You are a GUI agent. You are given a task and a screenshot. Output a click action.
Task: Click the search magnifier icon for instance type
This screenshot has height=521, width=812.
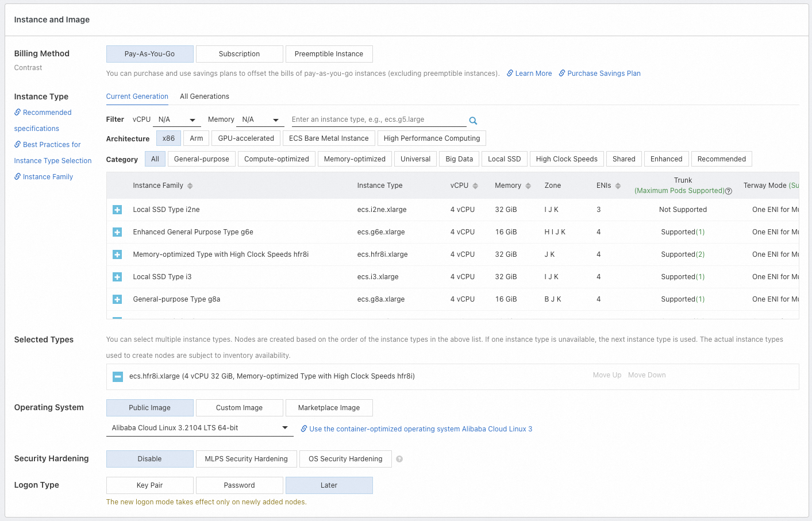point(473,121)
